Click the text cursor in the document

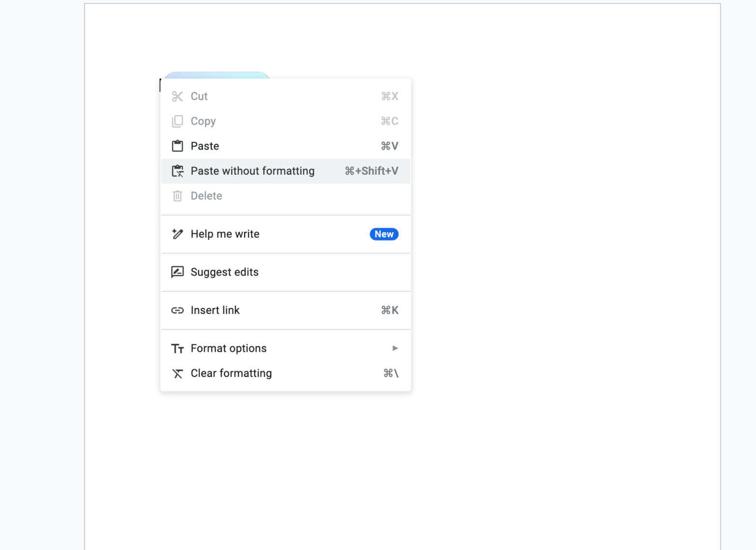tap(160, 85)
